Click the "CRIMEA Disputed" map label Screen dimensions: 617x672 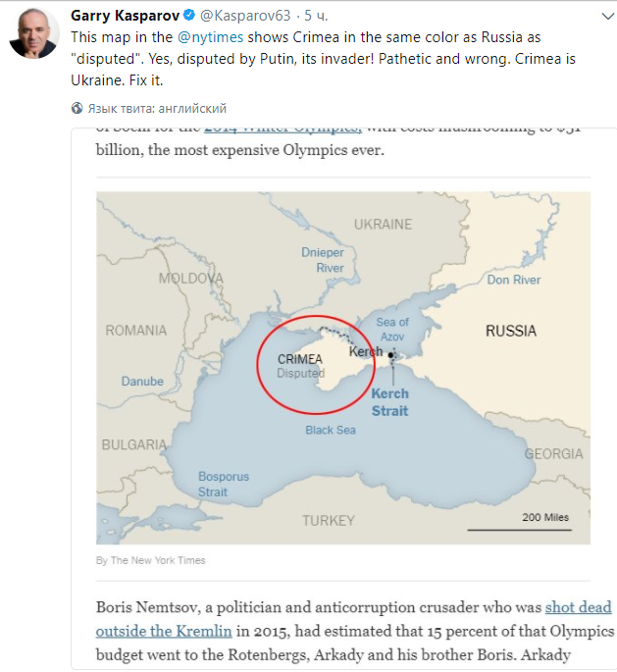(x=300, y=366)
